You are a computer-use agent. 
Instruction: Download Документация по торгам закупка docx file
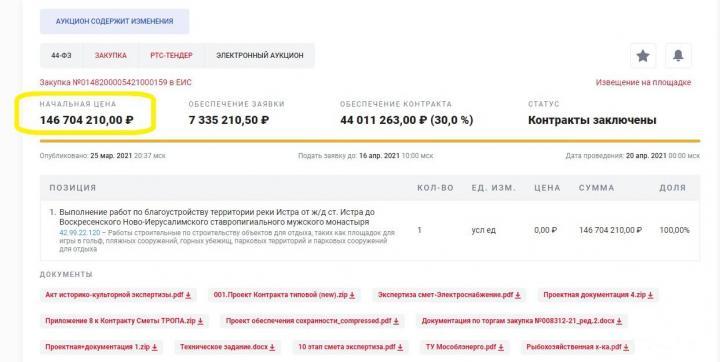pos(522,321)
